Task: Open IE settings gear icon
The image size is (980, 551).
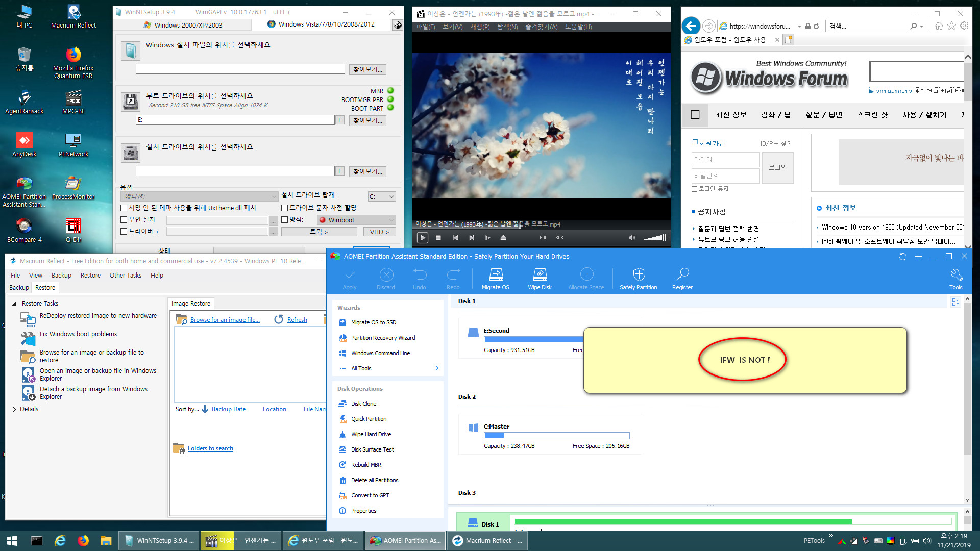Action: tap(964, 26)
